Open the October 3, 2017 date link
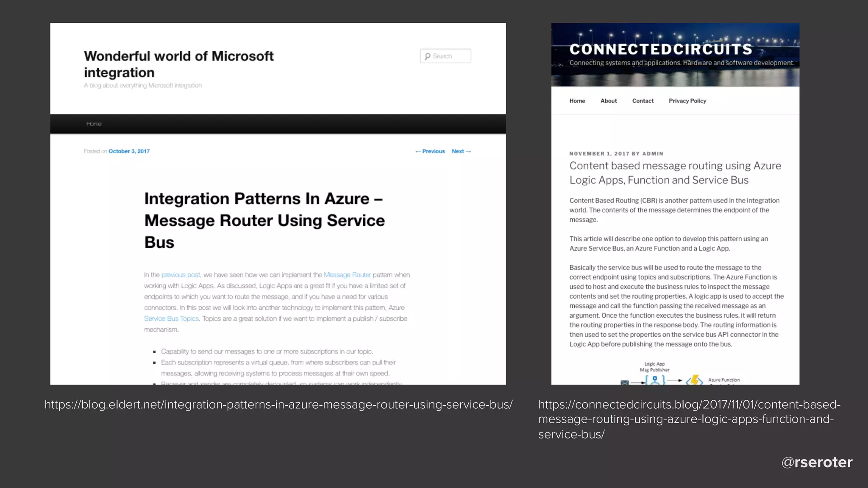868x488 pixels. 129,151
